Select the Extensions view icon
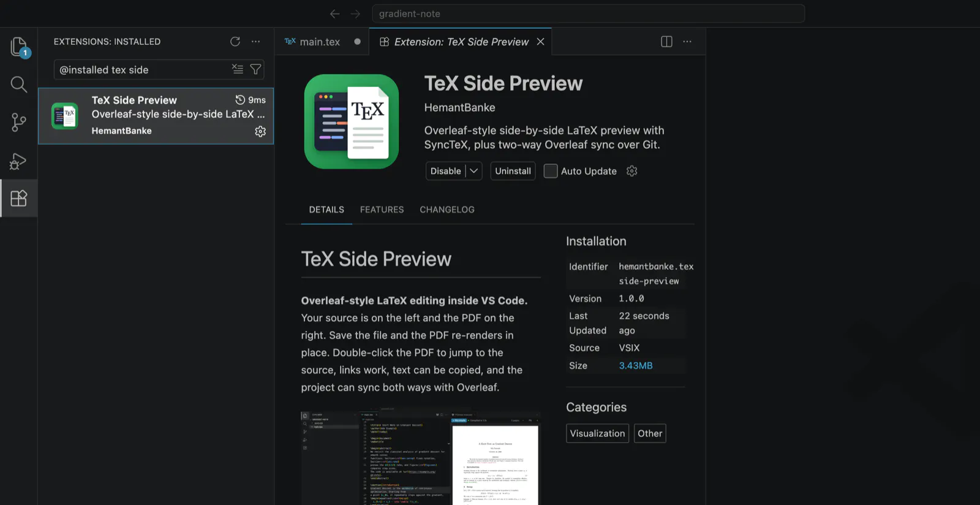Image resolution: width=980 pixels, height=505 pixels. (19, 198)
